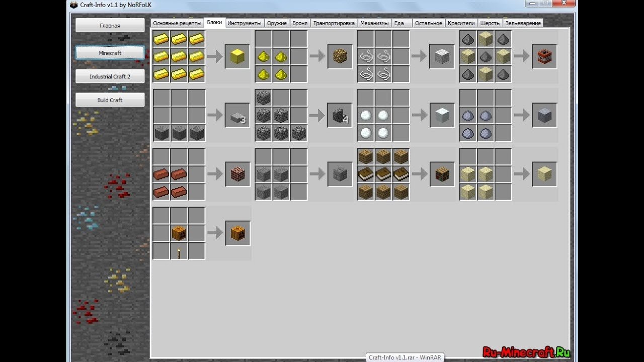Open the Зельеварение tab

pos(523,23)
